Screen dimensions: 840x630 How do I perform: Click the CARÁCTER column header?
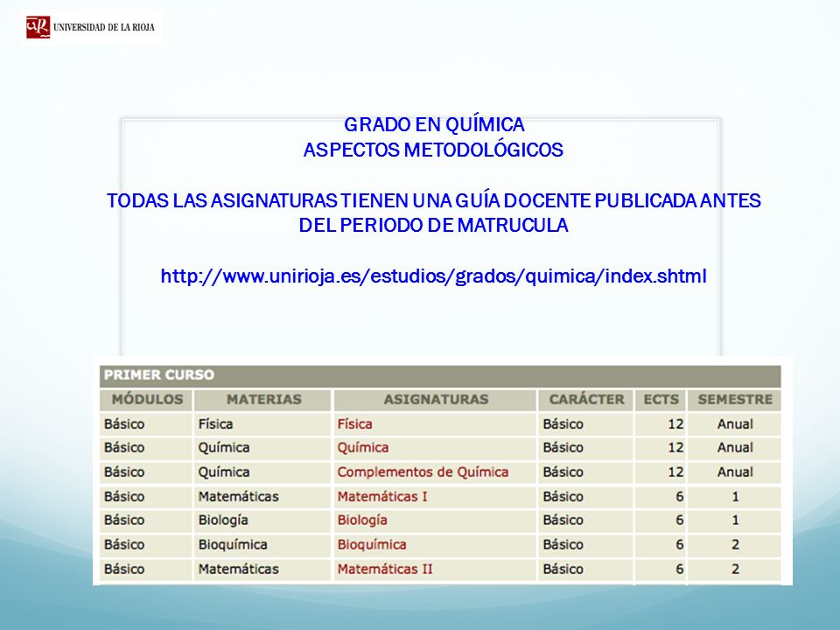tap(586, 400)
